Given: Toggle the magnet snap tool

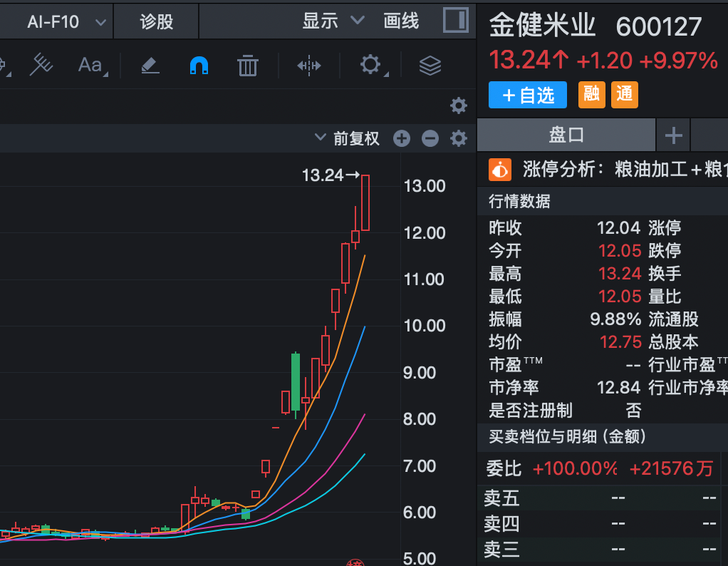Looking at the screenshot, I should (199, 66).
